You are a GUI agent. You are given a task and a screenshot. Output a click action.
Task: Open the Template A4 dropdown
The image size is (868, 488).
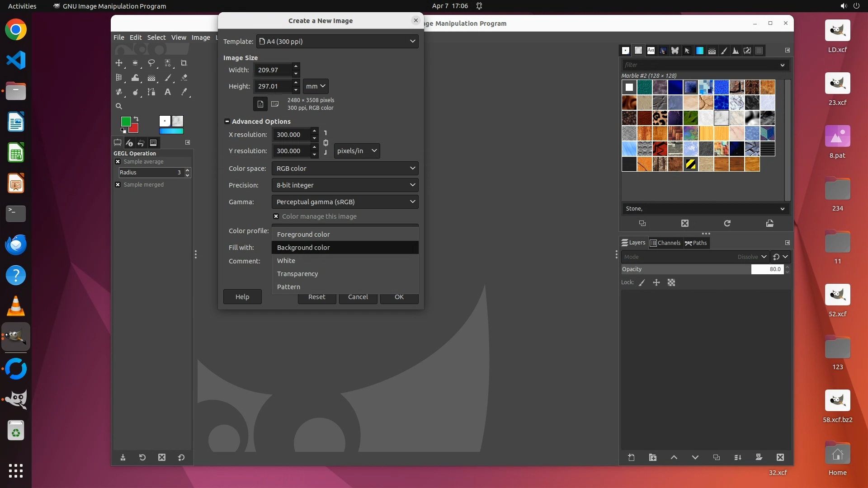click(x=337, y=41)
